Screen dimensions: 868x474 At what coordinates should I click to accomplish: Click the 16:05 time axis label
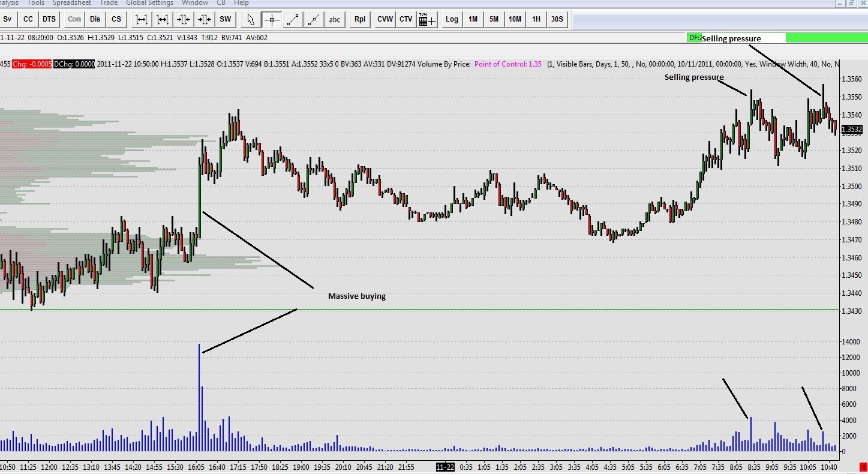click(x=196, y=467)
